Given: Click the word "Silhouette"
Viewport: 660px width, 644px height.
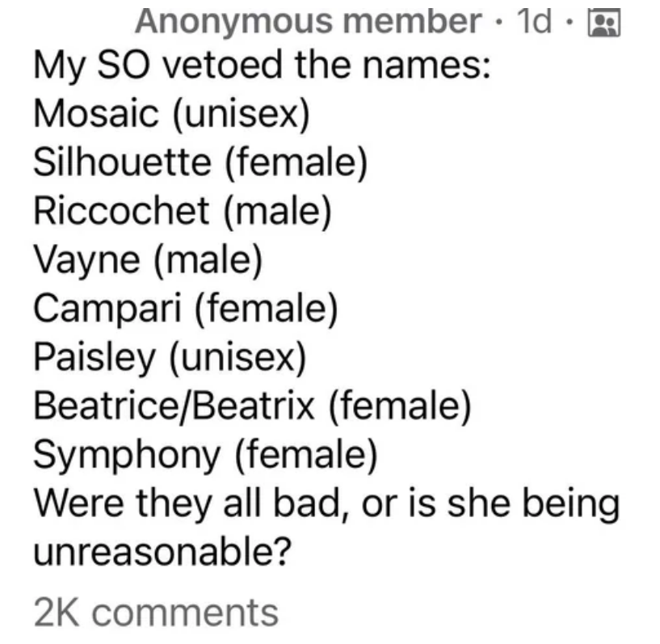Looking at the screenshot, I should coord(122,162).
